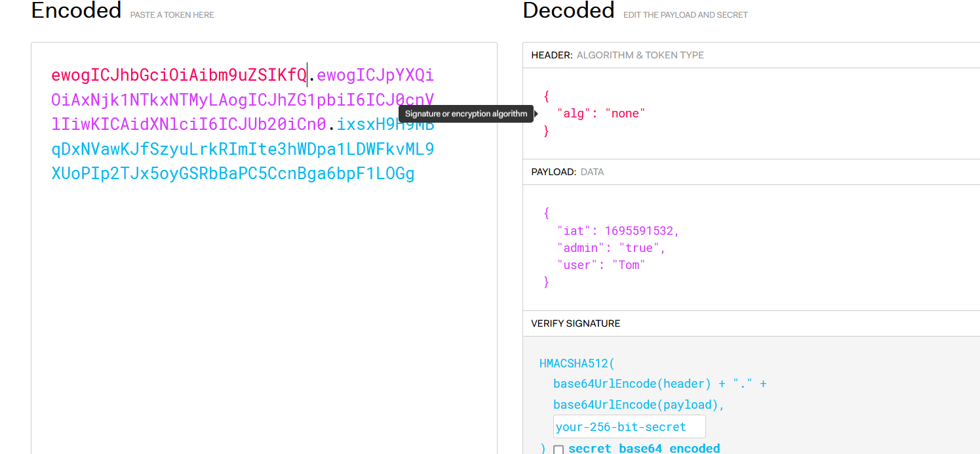Click the base64UrlEncode(header) line

pyautogui.click(x=660, y=384)
